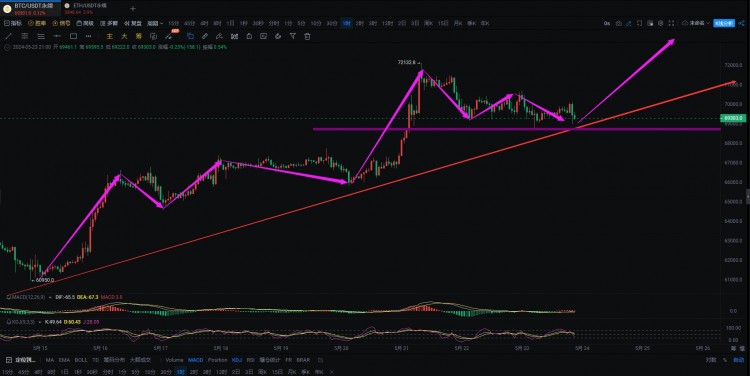Select the trend line drawing tool

[8, 36]
